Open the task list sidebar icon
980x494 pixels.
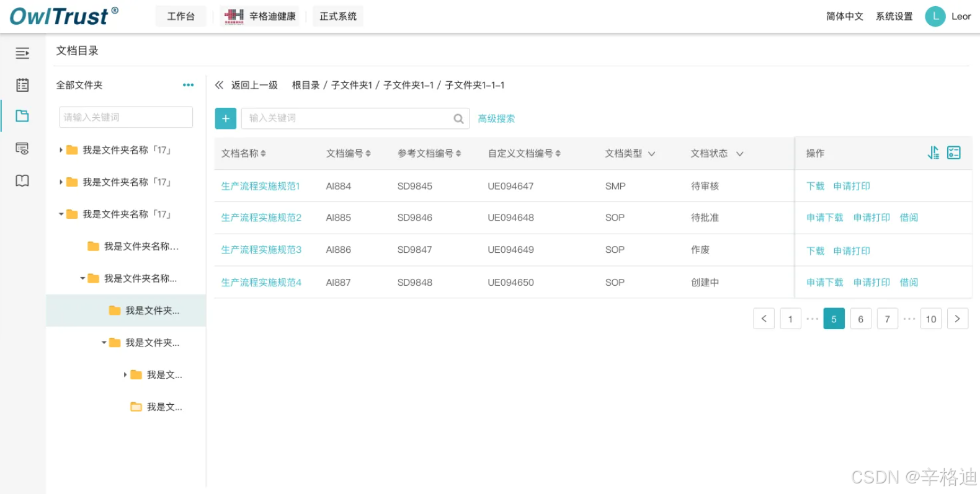click(x=22, y=85)
